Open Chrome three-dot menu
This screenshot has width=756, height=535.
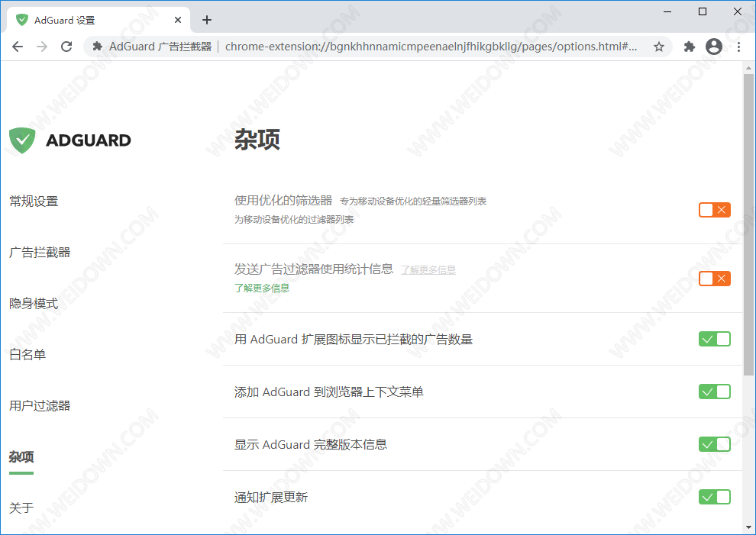(738, 47)
